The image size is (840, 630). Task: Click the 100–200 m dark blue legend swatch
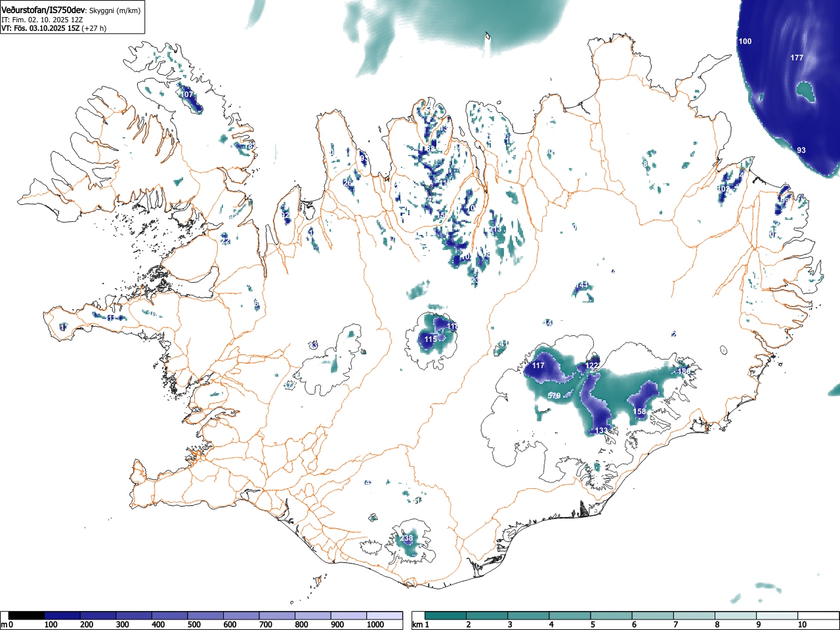click(62, 616)
